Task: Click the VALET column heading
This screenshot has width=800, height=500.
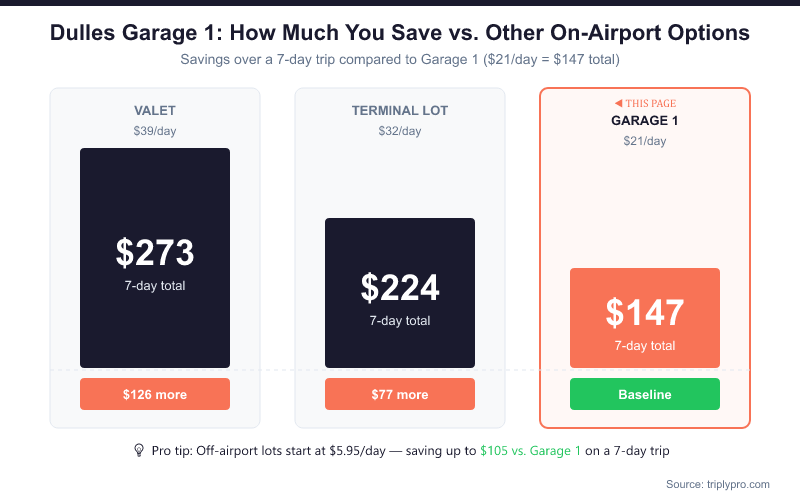Action: 155,111
